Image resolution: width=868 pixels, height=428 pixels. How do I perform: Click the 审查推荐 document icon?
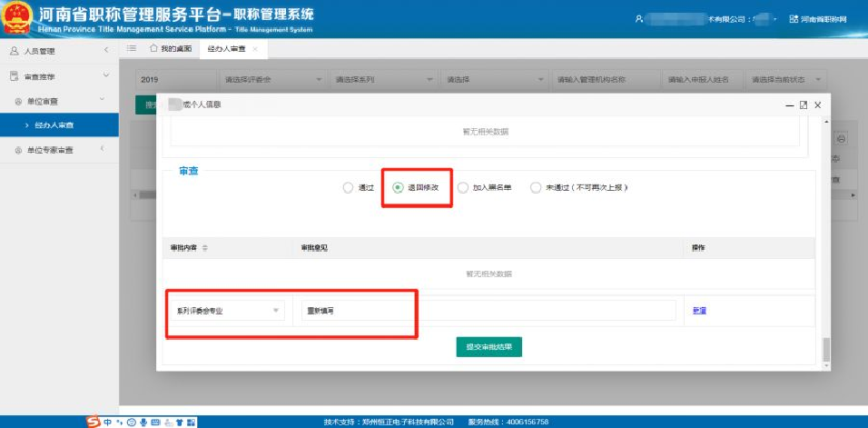coord(15,76)
